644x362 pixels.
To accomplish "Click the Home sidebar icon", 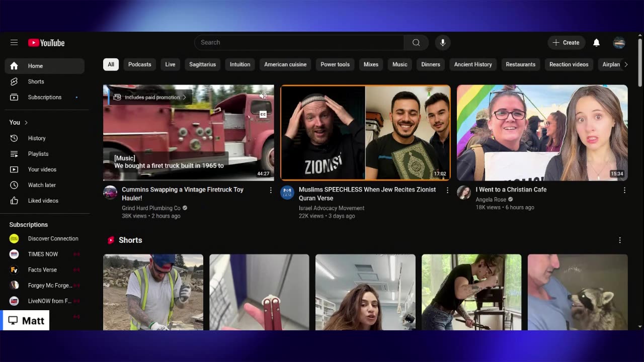I will tap(14, 66).
